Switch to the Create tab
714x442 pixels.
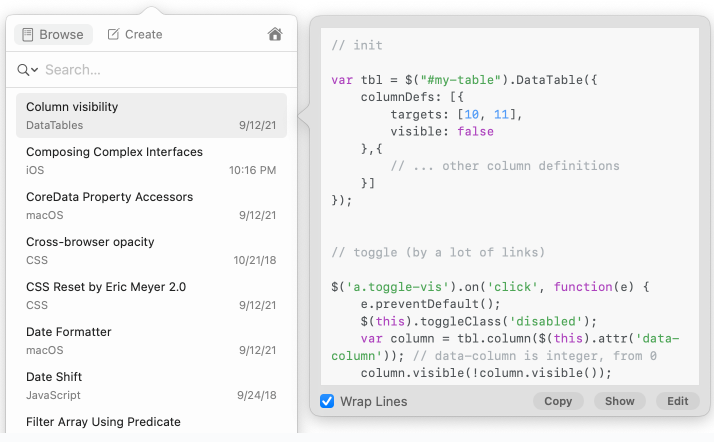(135, 34)
